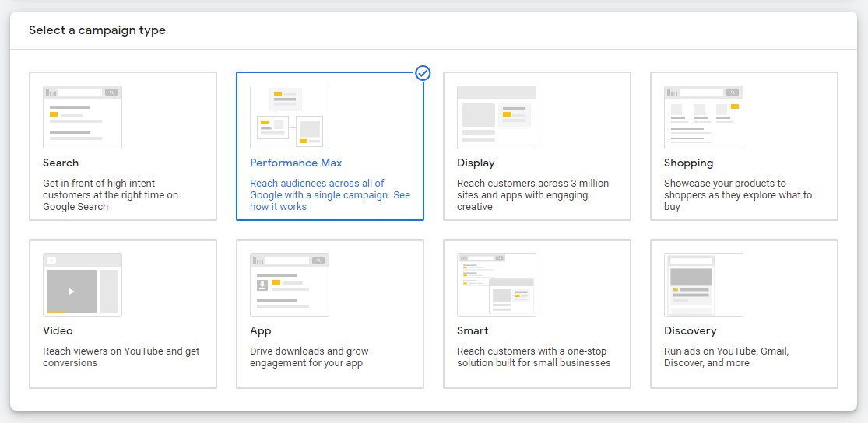Click the Smart campaign illustration icon
Screen dimensions: 868x423
[497, 285]
